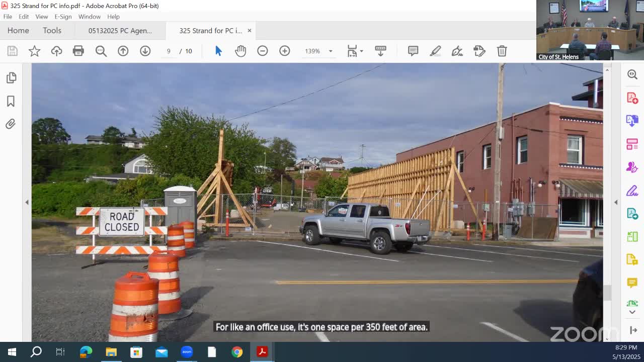Expand the fit page options dropdown
Screen dimensions: 644x362
coord(361,51)
